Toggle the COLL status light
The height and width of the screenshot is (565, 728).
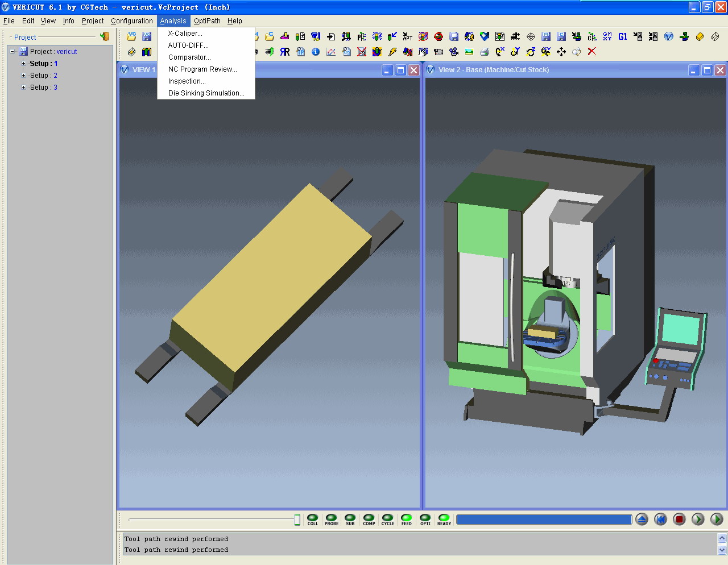pos(313,520)
